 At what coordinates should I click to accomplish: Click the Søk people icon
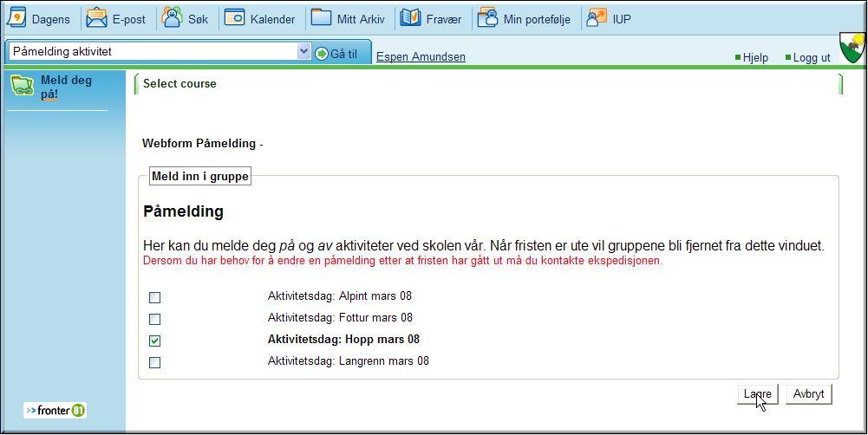[173, 17]
